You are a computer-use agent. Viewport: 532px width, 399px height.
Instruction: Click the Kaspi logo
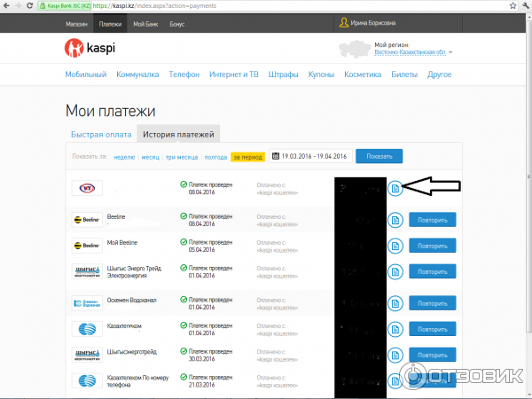coord(90,47)
